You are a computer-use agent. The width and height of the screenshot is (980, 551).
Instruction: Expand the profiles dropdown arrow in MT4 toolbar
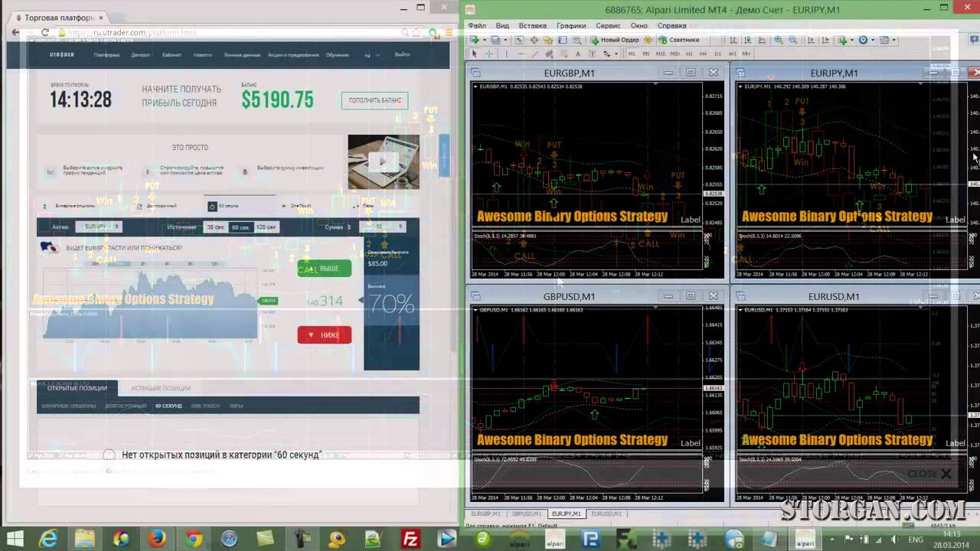[x=505, y=40]
